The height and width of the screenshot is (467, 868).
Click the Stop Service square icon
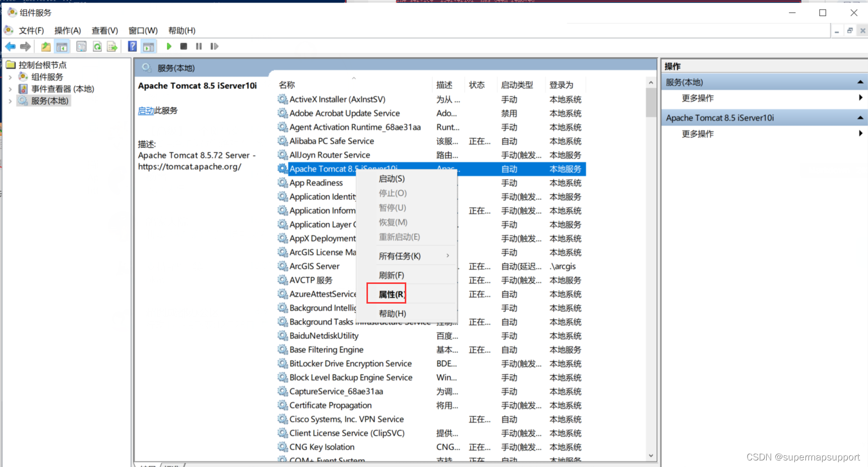point(184,46)
